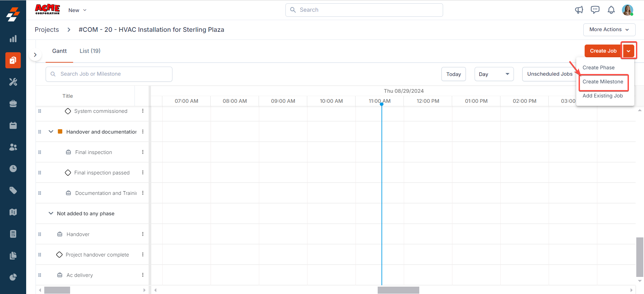Screen dimensions: 644x294
Task: Click the notifications bell icon
Action: 611,10
